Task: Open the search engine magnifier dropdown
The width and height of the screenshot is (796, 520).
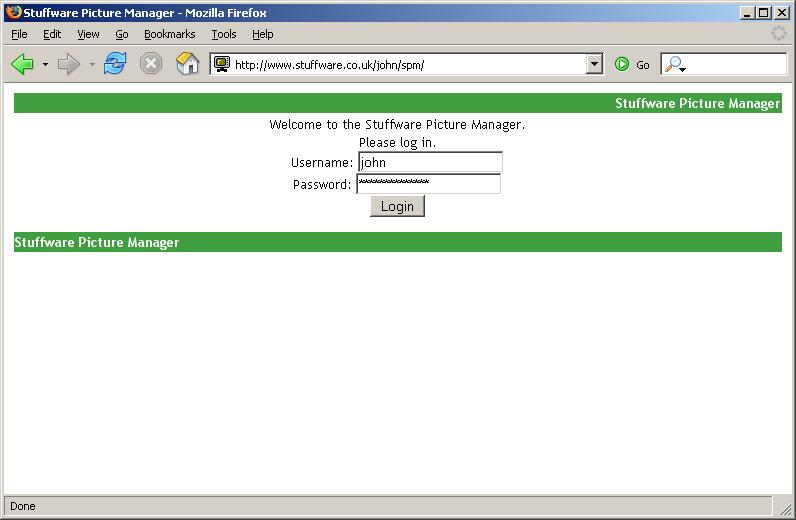Action: point(675,64)
